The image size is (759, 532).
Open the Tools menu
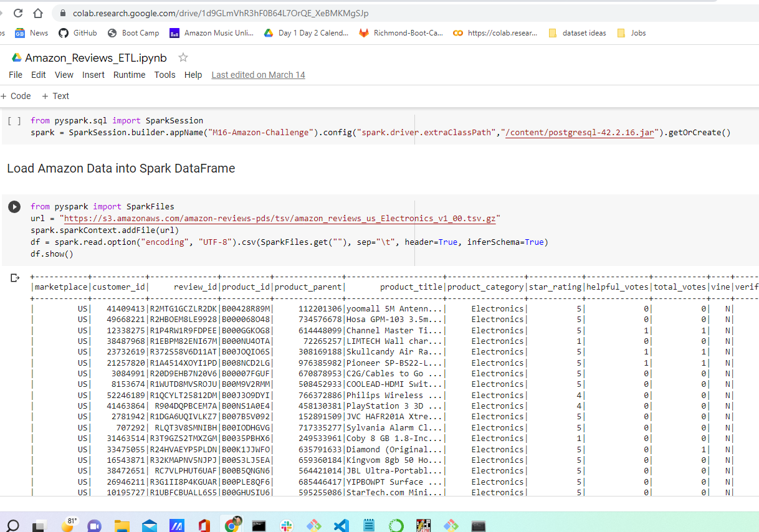[165, 74]
